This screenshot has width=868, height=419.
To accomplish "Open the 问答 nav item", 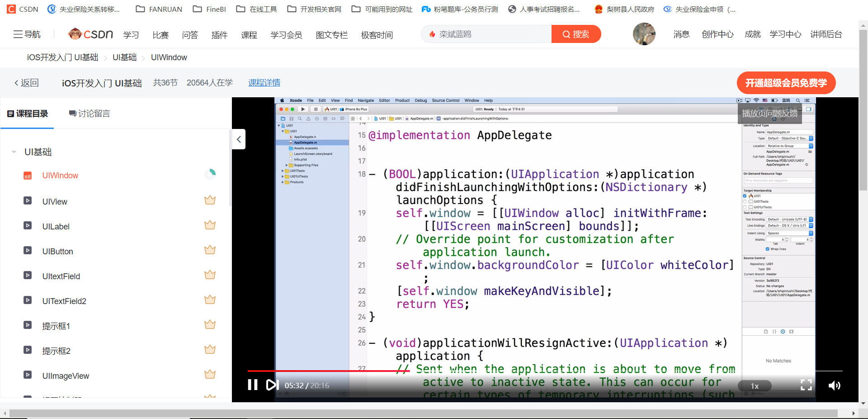I will click(190, 35).
